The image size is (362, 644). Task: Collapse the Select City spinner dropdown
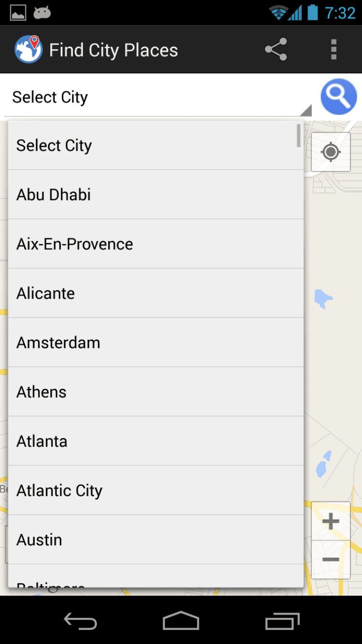coord(157,98)
